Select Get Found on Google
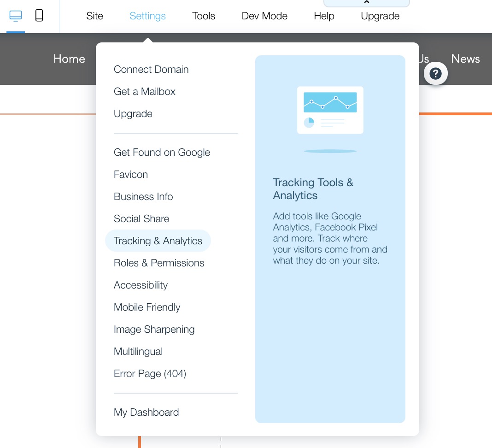Screen dimensions: 492x448 [162, 153]
